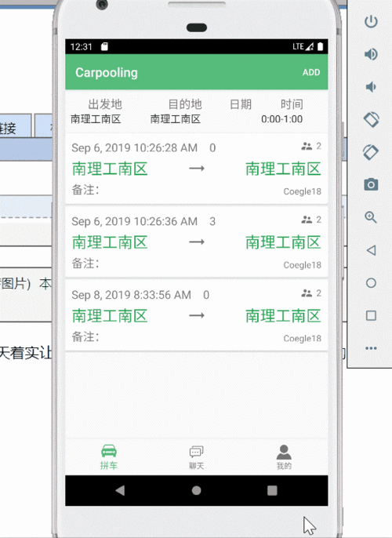Image resolution: width=392 pixels, height=538 pixels.
Task: Tap the ADD button in Carpooling header
Action: (x=311, y=72)
